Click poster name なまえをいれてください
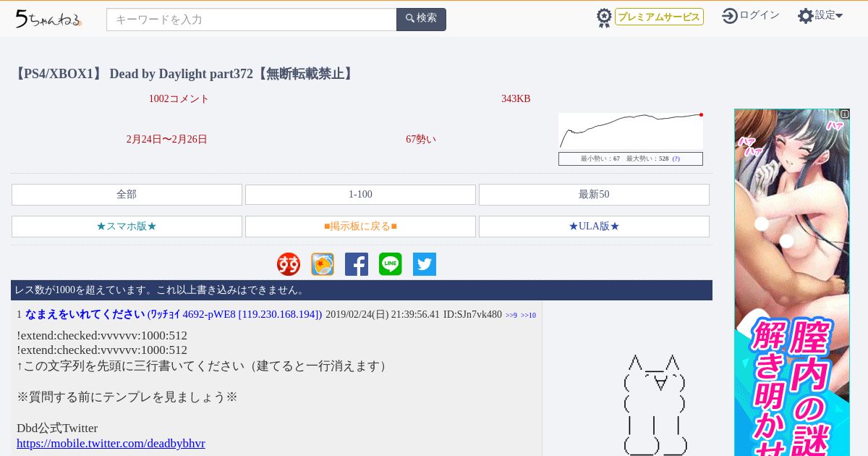The height and width of the screenshot is (456, 868). pos(85,314)
